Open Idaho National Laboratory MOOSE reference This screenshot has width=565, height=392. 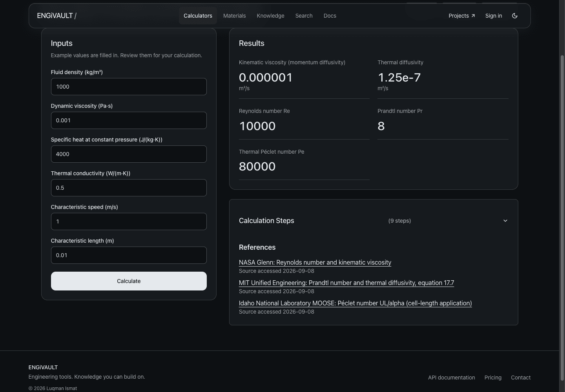(x=355, y=303)
